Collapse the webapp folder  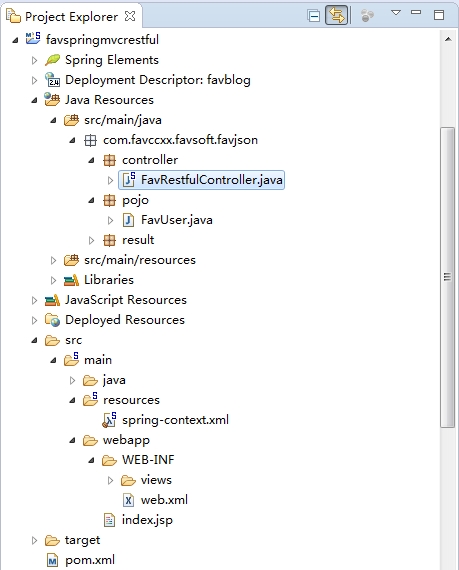(x=72, y=440)
